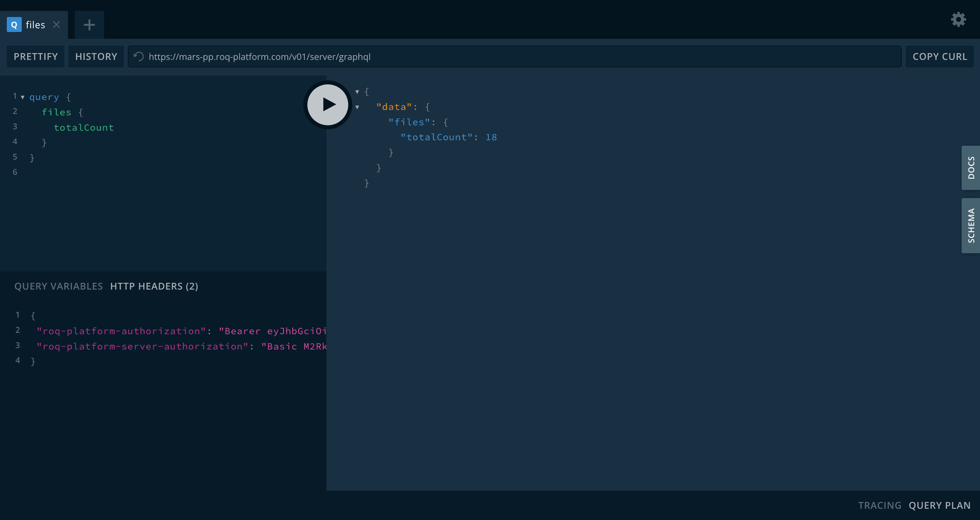Image resolution: width=980 pixels, height=520 pixels.
Task: Run the query with the play button
Action: click(327, 104)
